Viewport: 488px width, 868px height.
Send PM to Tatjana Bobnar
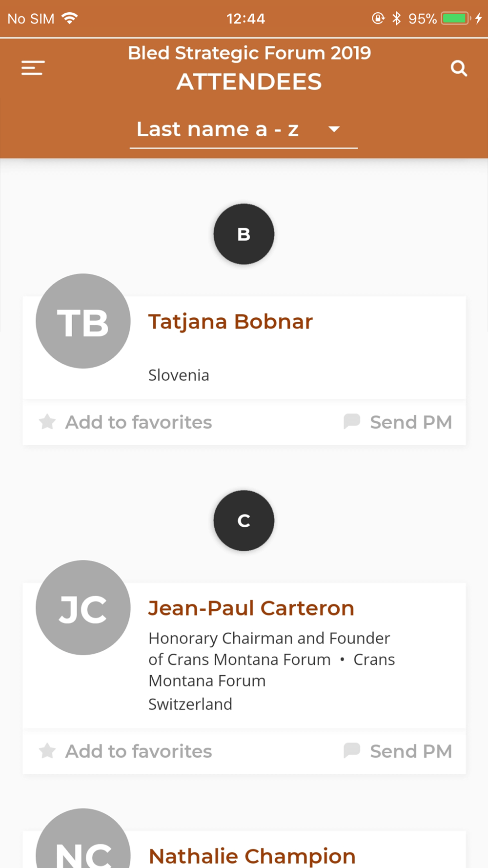click(398, 422)
